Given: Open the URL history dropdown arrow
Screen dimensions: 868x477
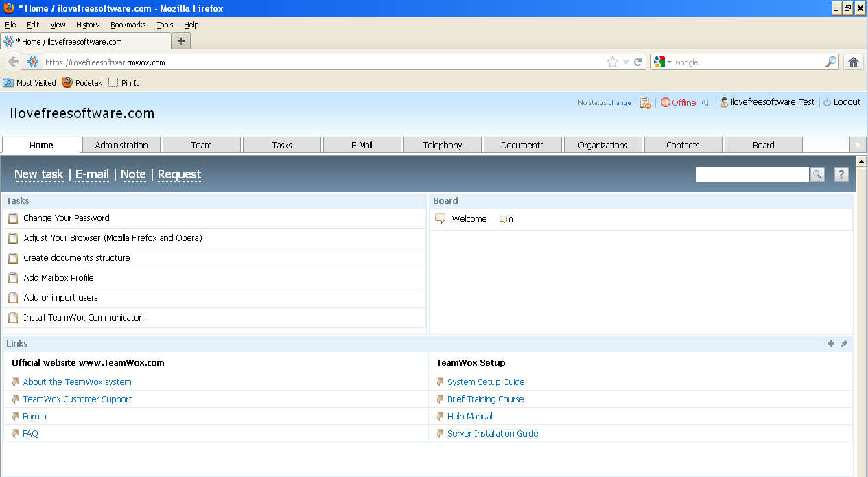Looking at the screenshot, I should point(626,62).
